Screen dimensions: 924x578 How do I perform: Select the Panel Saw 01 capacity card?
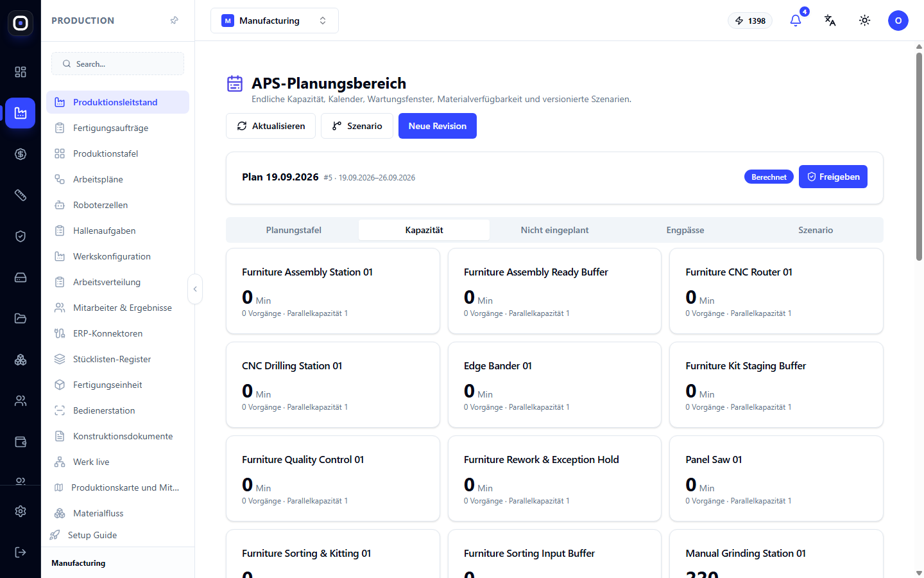click(x=776, y=478)
